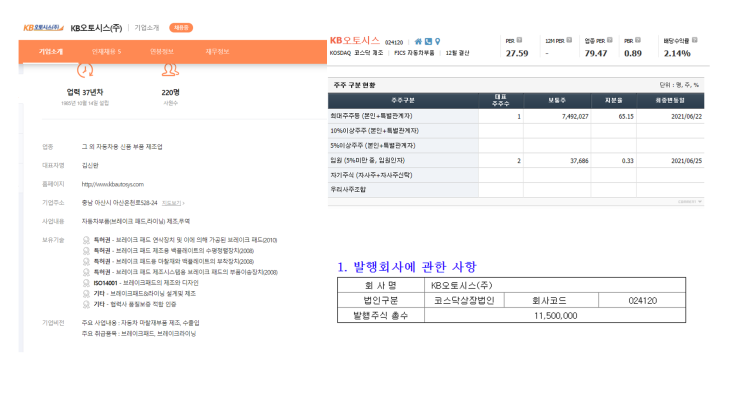Open the homepage icon next to 024120
743x418 pixels.
click(418, 42)
